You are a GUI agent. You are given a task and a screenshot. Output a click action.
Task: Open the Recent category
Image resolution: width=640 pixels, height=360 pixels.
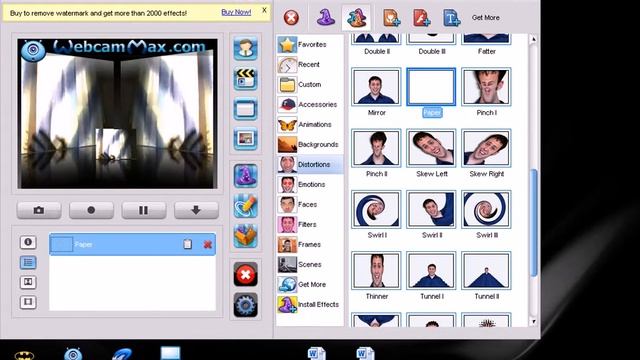coord(309,64)
